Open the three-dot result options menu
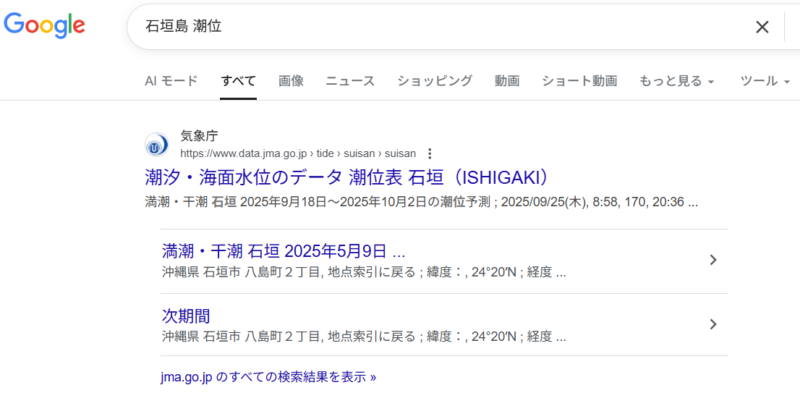The width and height of the screenshot is (800, 414). point(430,154)
